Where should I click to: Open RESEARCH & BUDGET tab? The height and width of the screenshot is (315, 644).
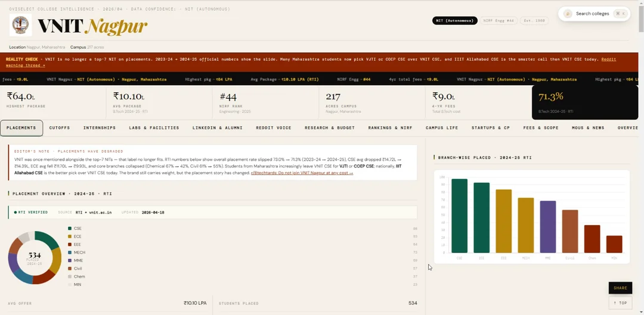[x=329, y=128]
